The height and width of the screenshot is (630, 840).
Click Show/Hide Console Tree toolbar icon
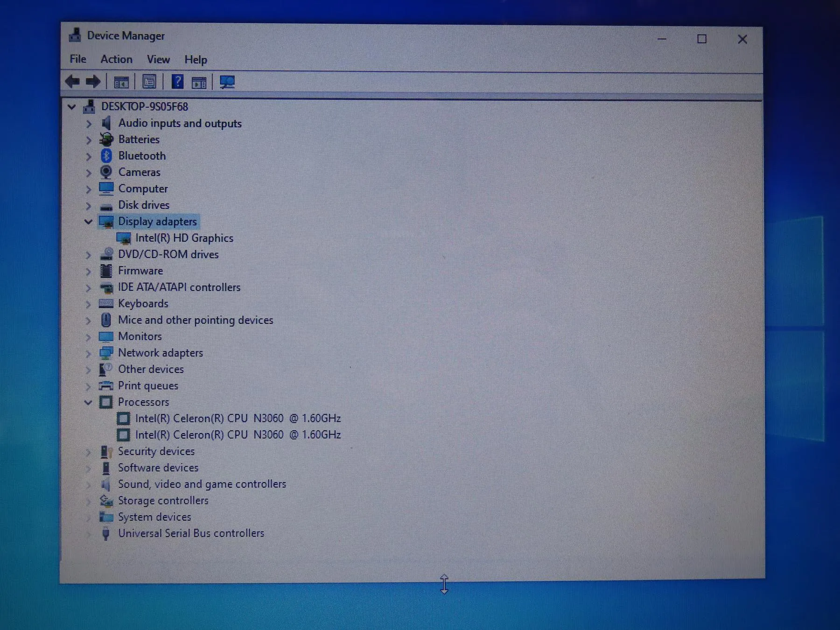tap(121, 83)
